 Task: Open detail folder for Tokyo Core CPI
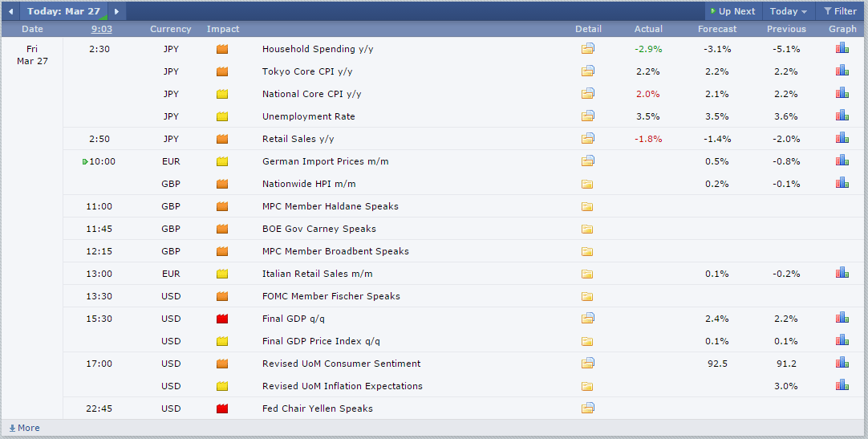587,71
